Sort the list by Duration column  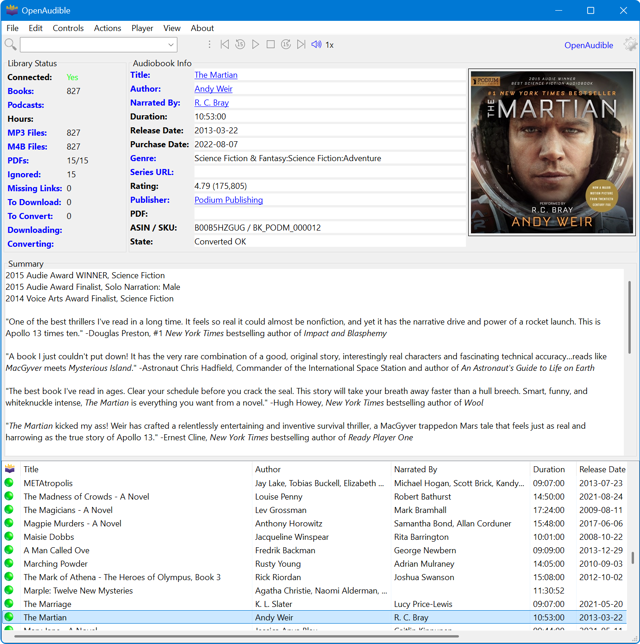553,469
